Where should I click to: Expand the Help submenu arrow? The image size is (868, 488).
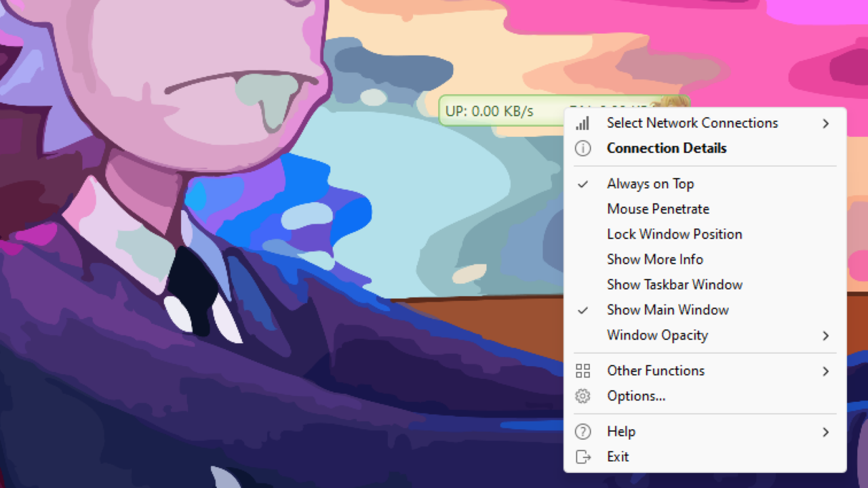[825, 432]
